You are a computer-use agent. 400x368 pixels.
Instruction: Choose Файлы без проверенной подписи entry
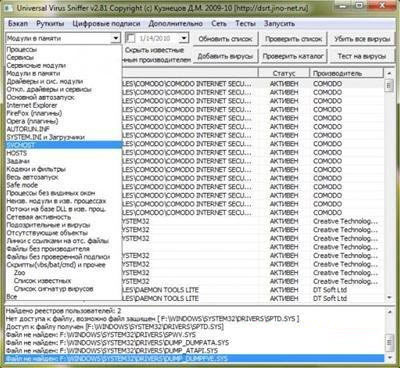[63, 257]
